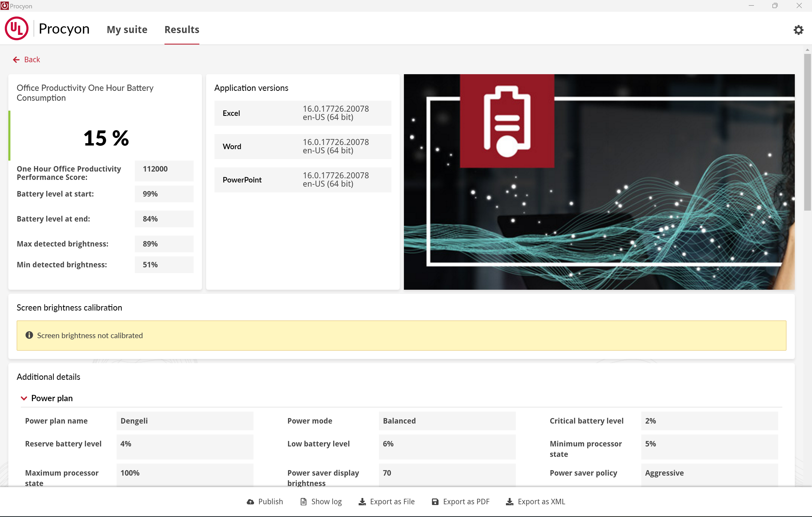Click the Export as File download icon

[x=362, y=502]
